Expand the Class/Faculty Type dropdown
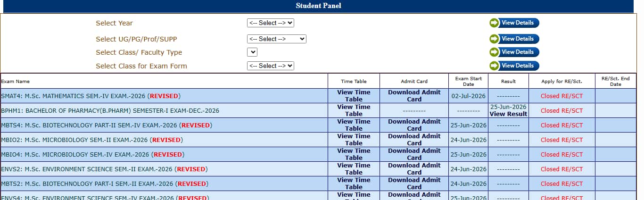 point(252,52)
